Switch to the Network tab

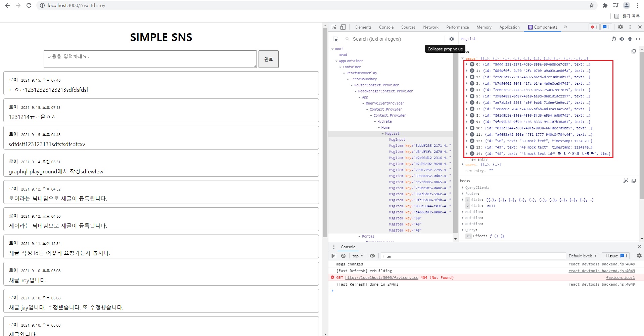(x=430, y=27)
